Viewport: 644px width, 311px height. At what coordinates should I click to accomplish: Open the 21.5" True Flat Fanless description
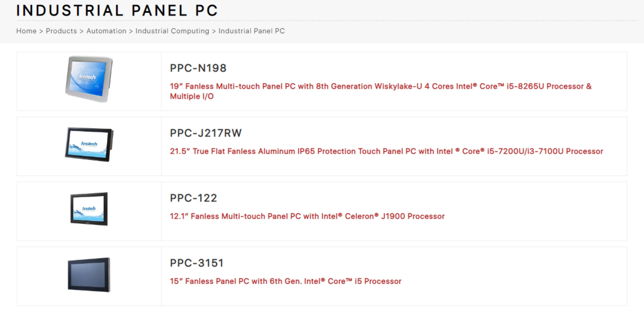tap(386, 151)
